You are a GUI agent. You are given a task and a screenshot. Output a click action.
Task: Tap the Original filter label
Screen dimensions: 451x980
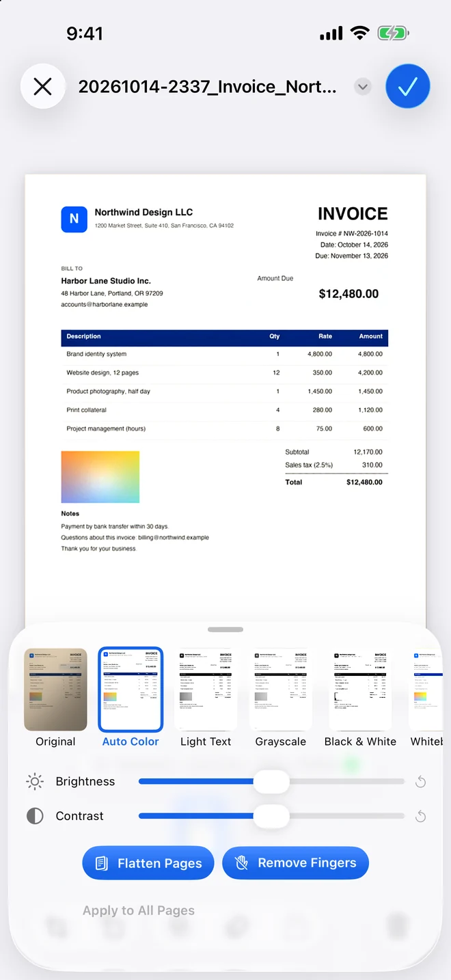click(55, 741)
